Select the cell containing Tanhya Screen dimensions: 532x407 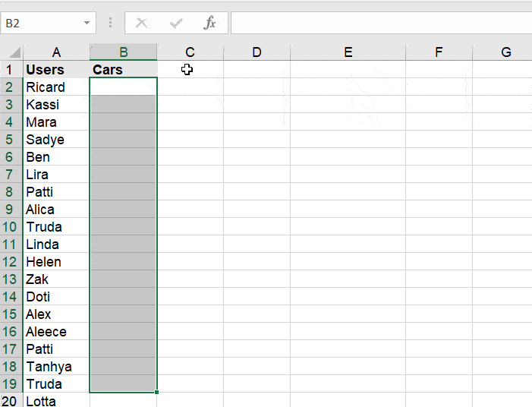[56, 366]
